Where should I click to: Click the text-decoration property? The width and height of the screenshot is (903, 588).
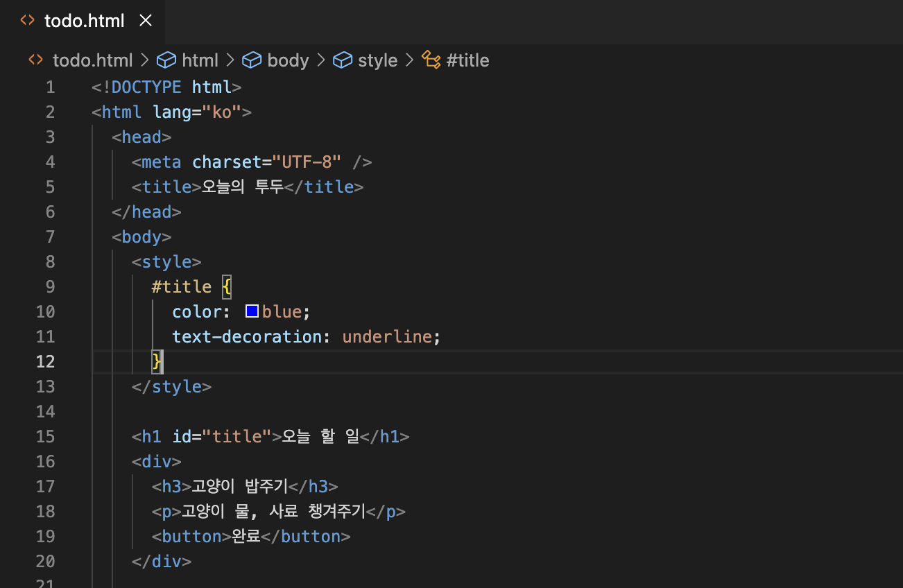click(x=247, y=337)
